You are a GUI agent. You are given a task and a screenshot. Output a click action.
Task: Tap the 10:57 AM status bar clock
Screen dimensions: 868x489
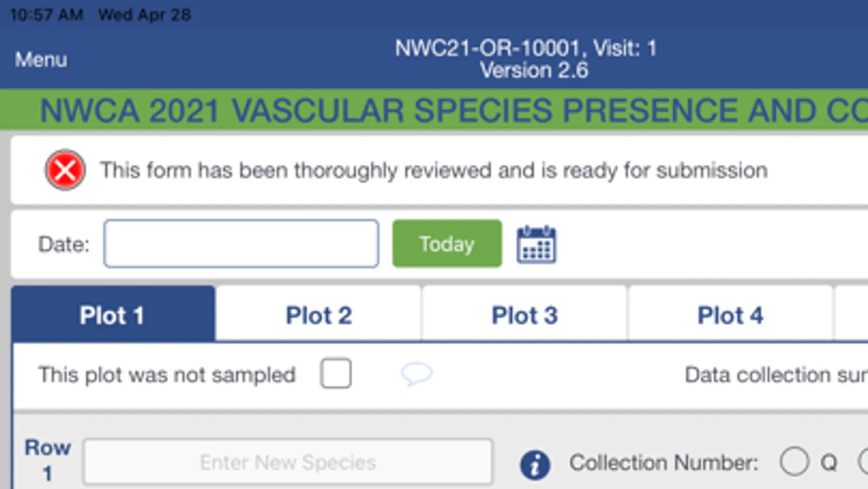click(47, 15)
